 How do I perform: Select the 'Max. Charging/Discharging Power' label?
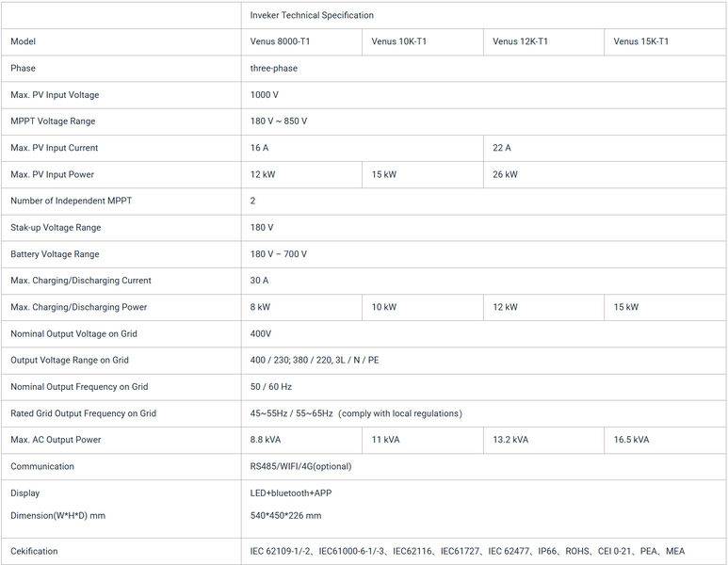[78, 307]
